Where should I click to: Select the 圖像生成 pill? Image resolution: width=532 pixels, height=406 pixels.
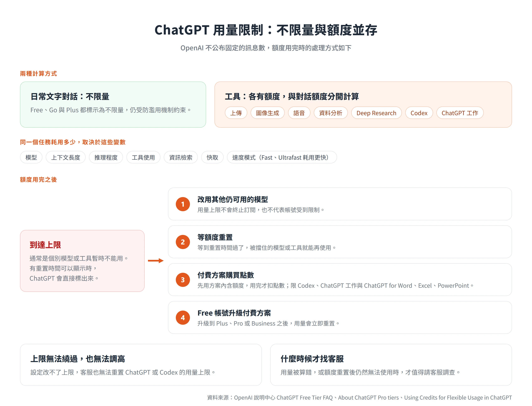(267, 113)
